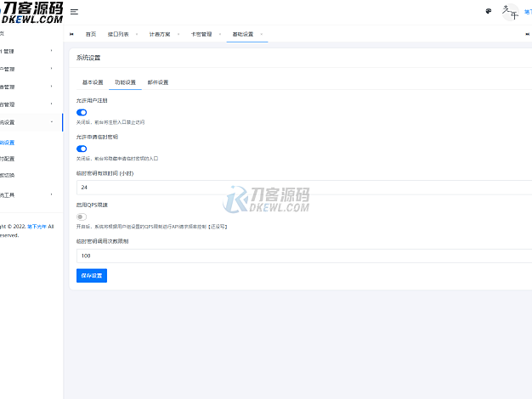The height and width of the screenshot is (399, 532).
Task: Open the 邮件设置 settings tab
Action: click(x=158, y=82)
